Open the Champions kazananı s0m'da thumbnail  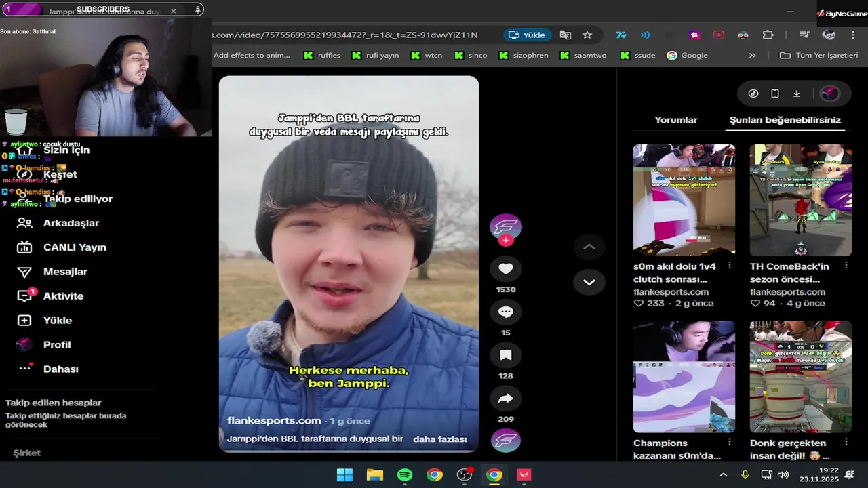tap(684, 377)
